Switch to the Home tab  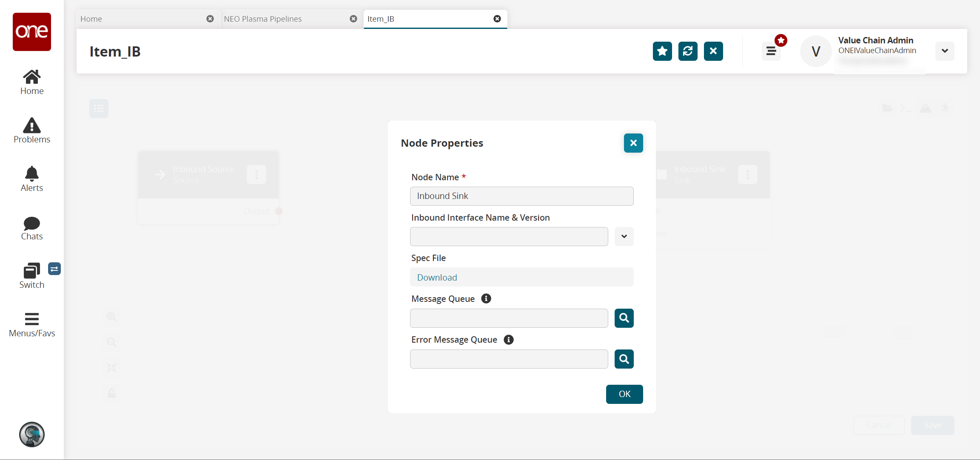(x=91, y=19)
